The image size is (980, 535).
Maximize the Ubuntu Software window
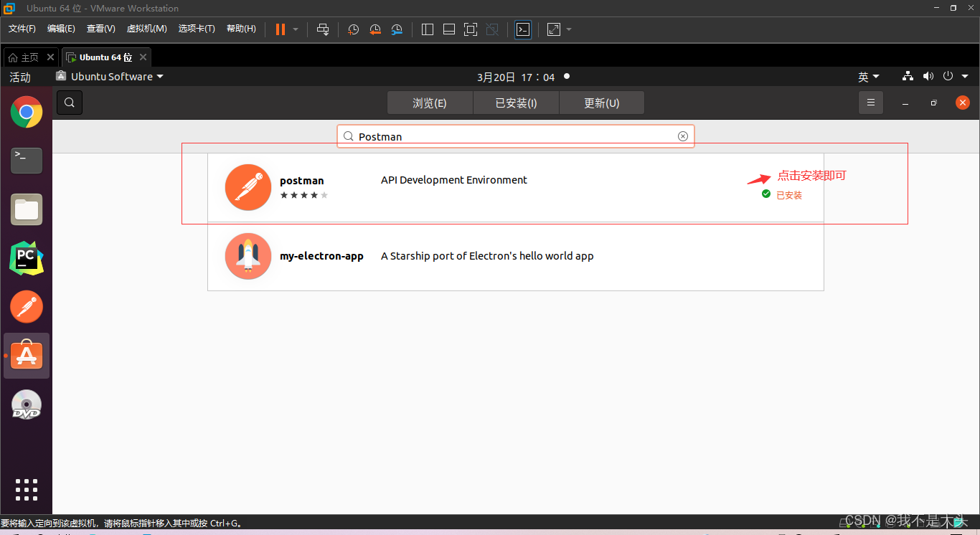click(933, 103)
